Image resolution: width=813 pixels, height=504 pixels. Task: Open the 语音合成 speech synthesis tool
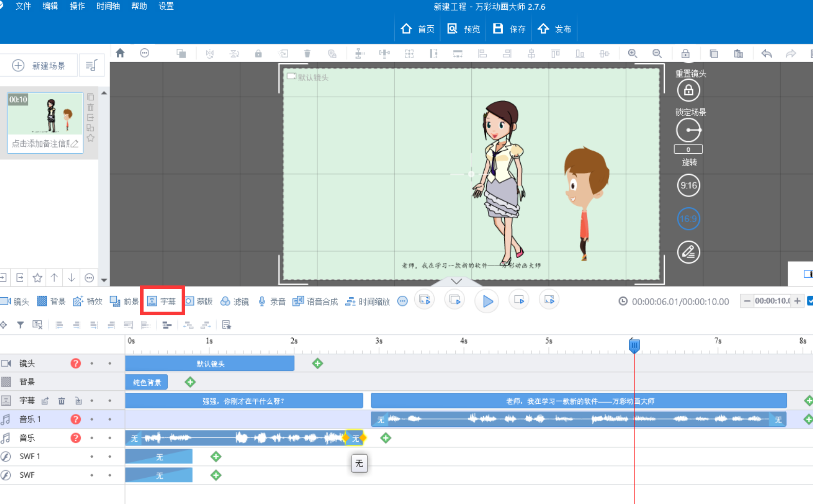coord(315,301)
